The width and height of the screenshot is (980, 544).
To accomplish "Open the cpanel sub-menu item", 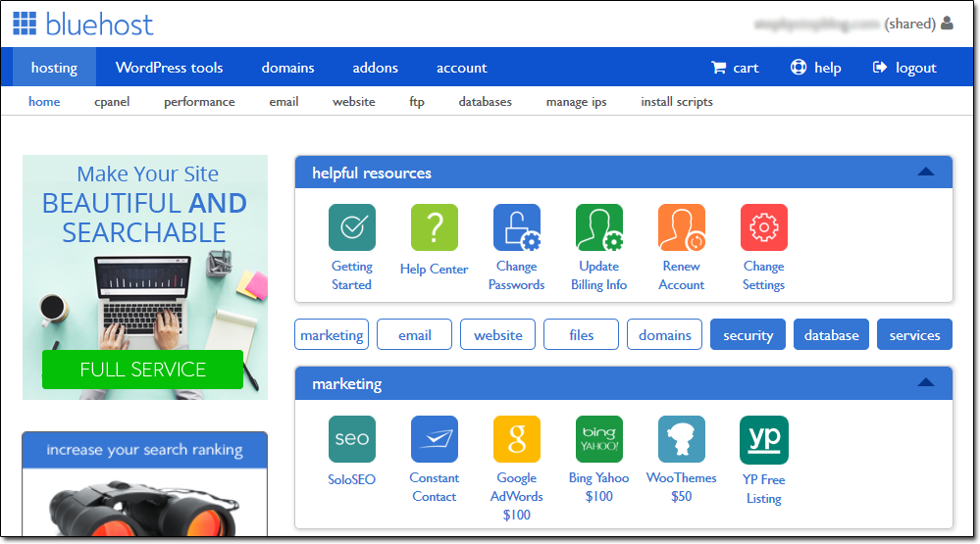I will [112, 101].
